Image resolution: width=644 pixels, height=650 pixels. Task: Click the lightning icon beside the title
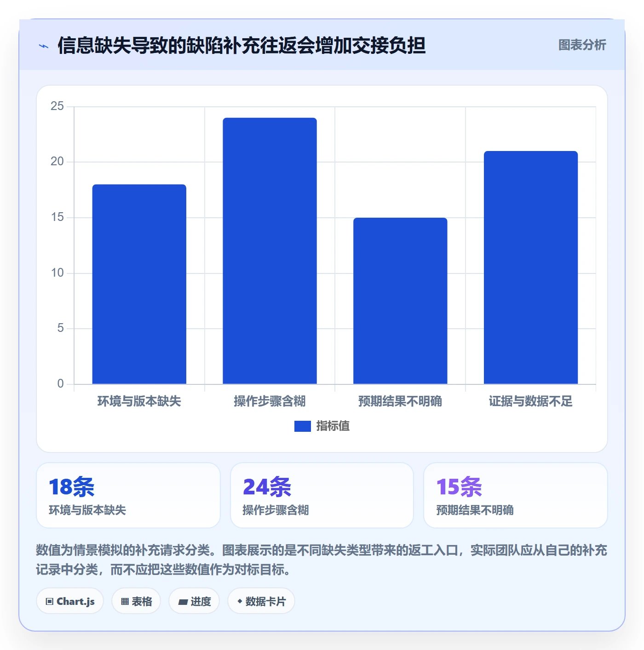point(44,46)
